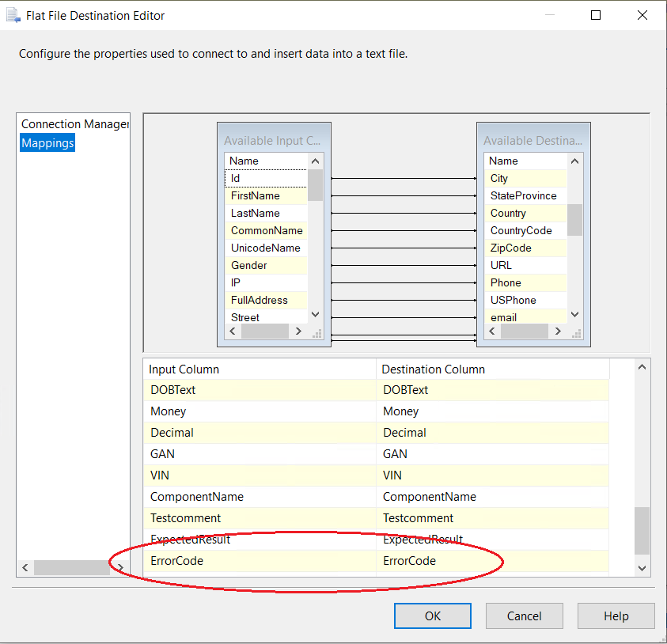Open DOBText input column dropdown cell
The width and height of the screenshot is (667, 644).
[260, 390]
